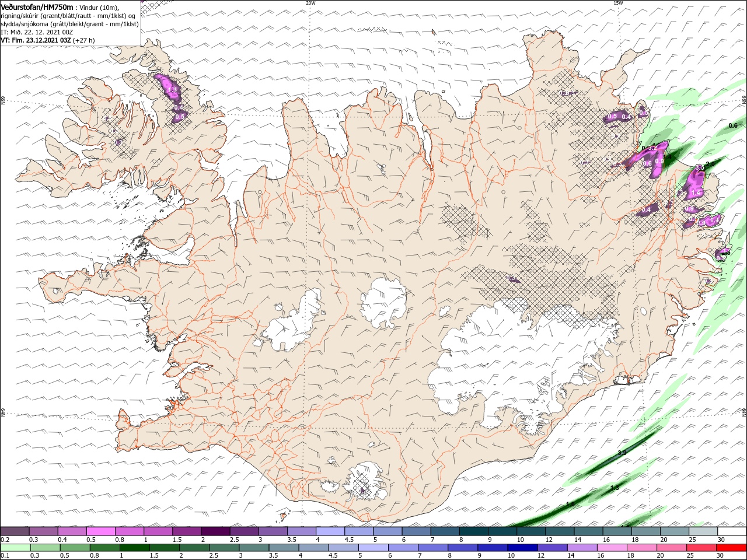Click the 'VT: Fim. 23.12.2021 03Z' valid time
The height and width of the screenshot is (560, 747).
coord(36,40)
